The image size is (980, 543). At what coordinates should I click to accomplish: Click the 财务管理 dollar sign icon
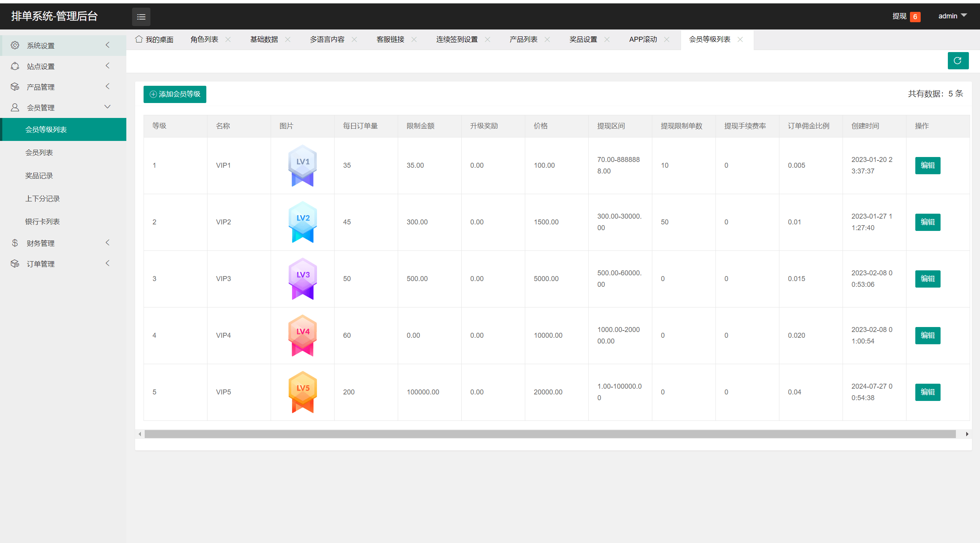coord(15,243)
